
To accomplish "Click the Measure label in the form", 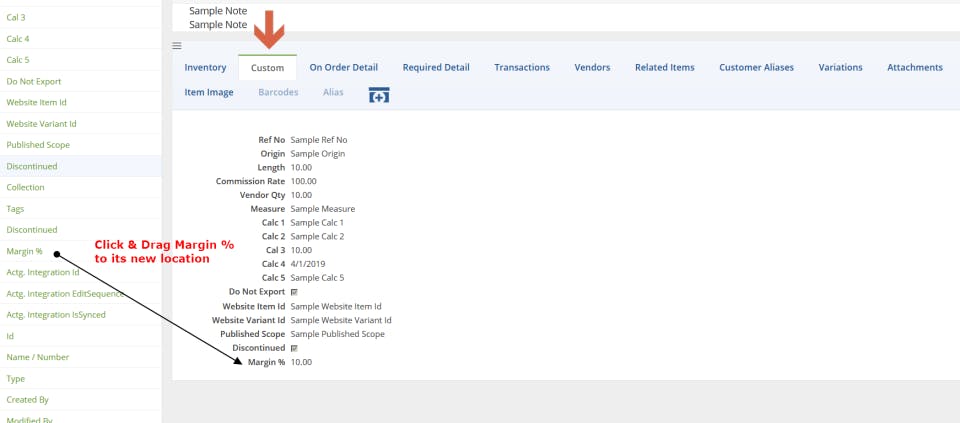I will tap(268, 209).
